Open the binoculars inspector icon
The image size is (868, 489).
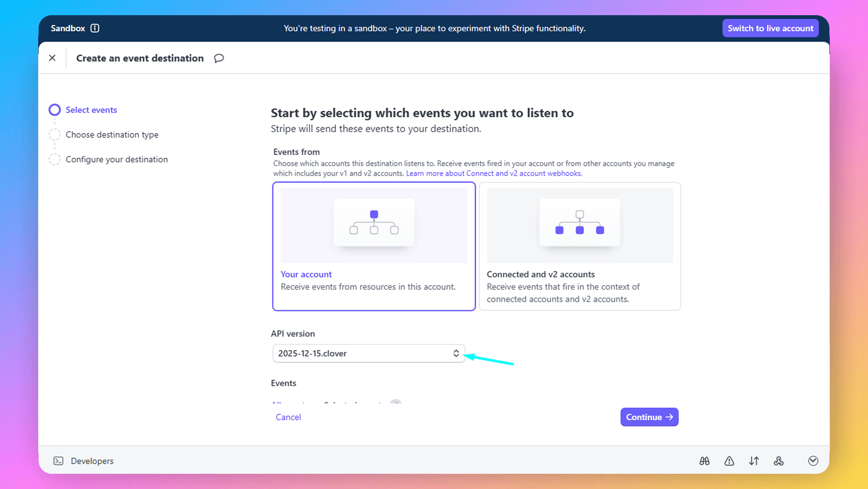pos(704,461)
